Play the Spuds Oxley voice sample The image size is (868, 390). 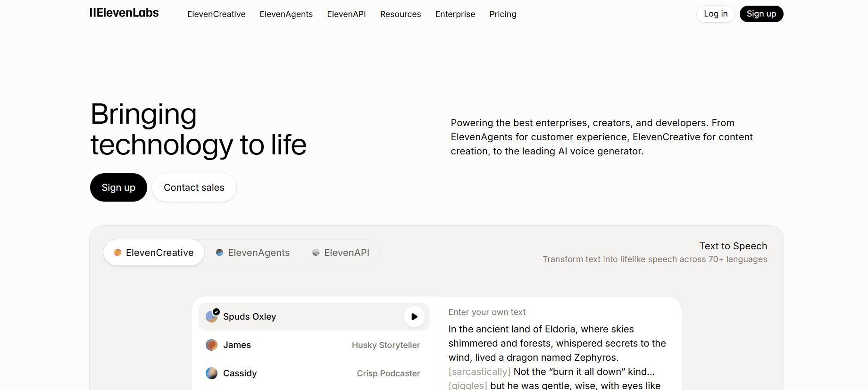[x=414, y=317]
